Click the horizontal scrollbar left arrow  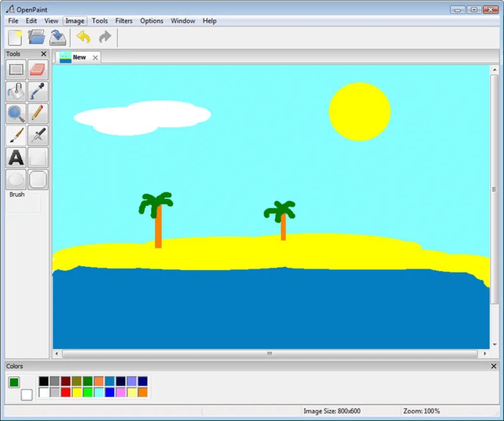click(57, 353)
